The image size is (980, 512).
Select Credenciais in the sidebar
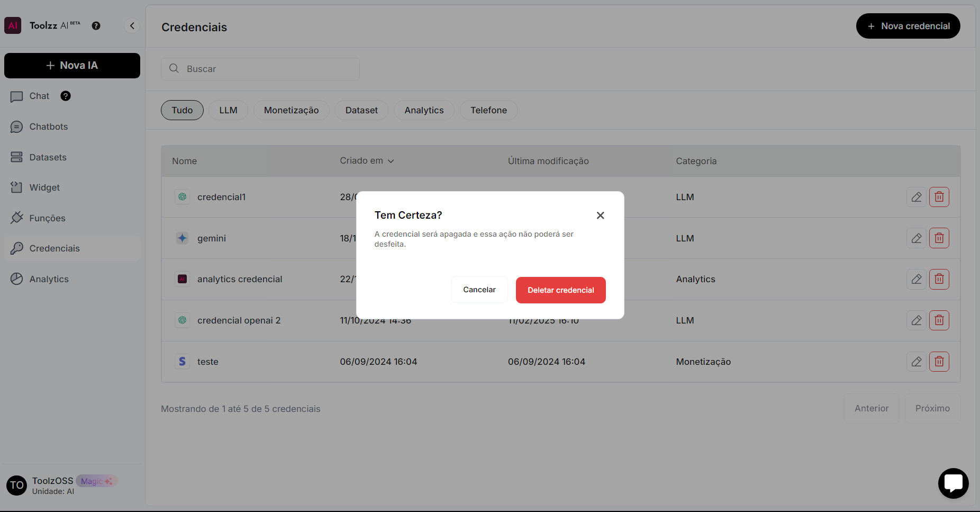(72, 248)
